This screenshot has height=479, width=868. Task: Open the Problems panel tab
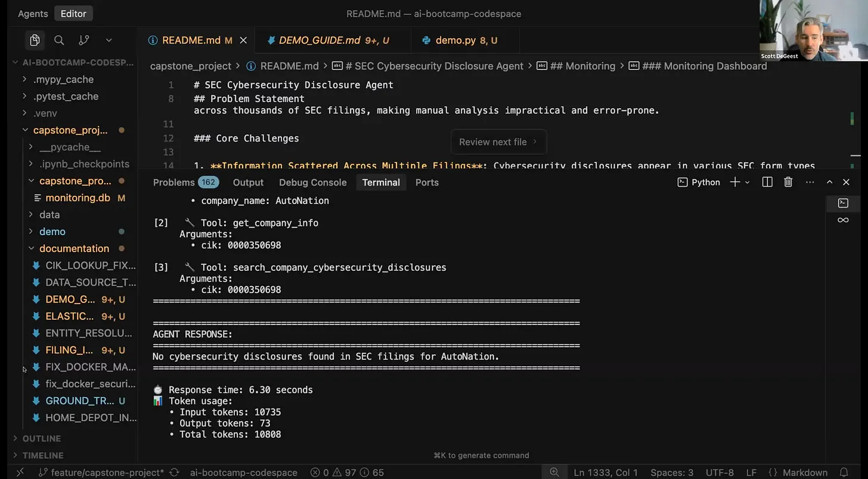(x=185, y=183)
